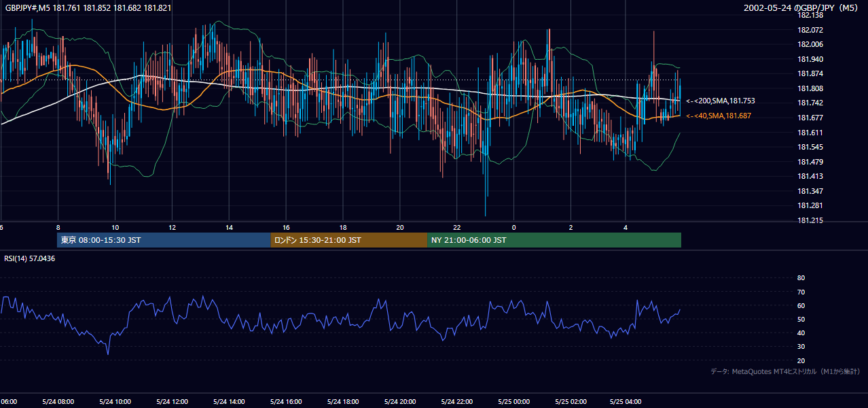Screen dimensions: 868x408
Task: Click the 181.808 price axis label
Action: tap(810, 89)
